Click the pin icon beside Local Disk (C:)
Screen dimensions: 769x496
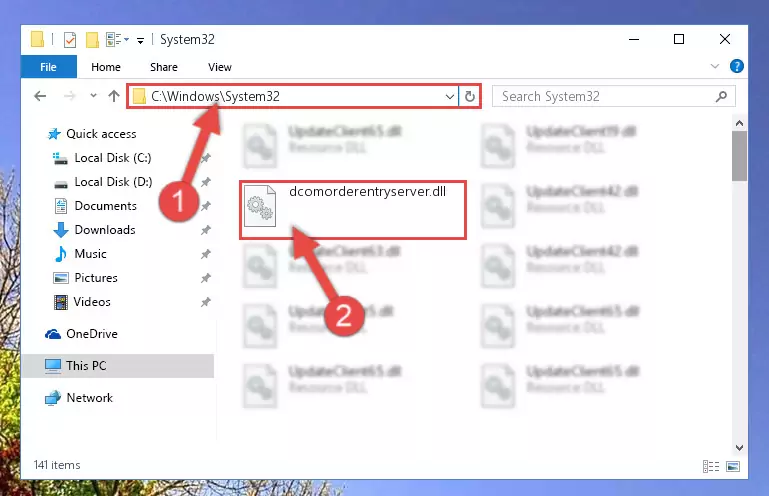click(x=205, y=158)
